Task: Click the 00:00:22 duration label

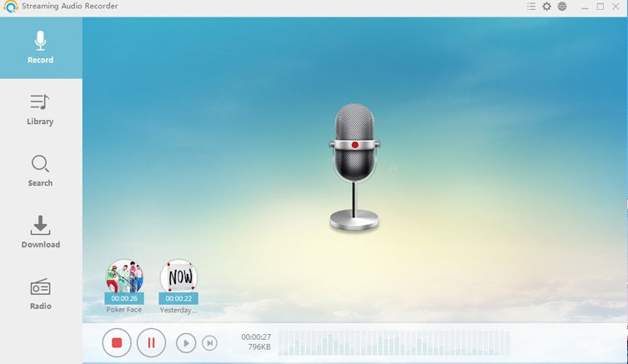Action: point(178,298)
